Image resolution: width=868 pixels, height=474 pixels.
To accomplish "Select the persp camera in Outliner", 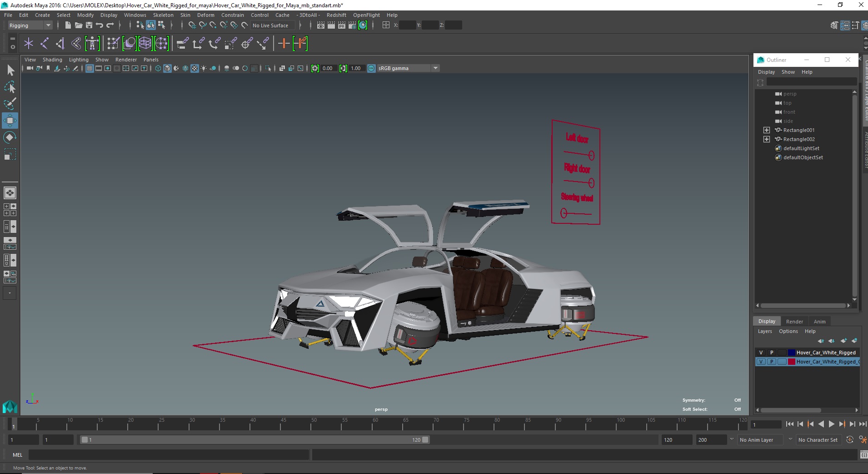I will coord(790,94).
